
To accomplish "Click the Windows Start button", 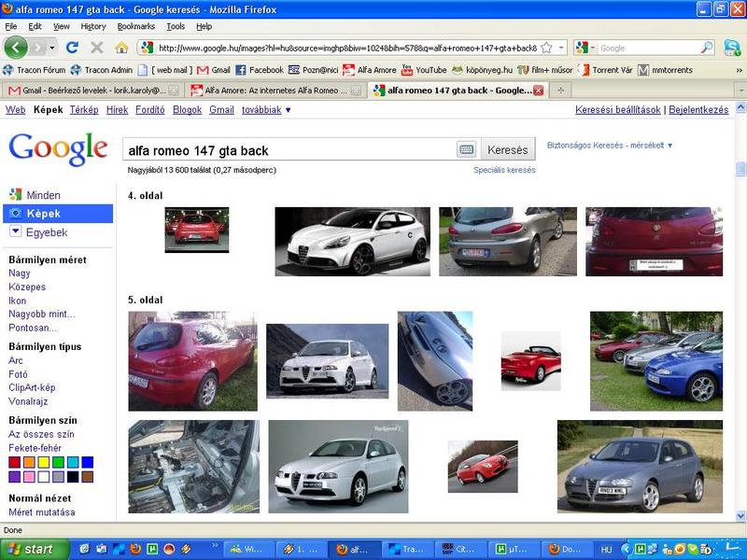I will point(35,549).
